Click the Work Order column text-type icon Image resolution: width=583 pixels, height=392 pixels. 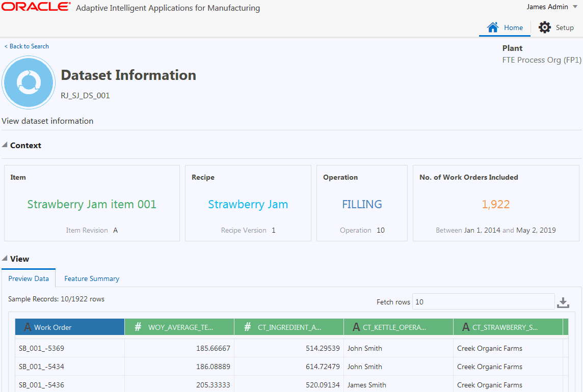click(28, 327)
